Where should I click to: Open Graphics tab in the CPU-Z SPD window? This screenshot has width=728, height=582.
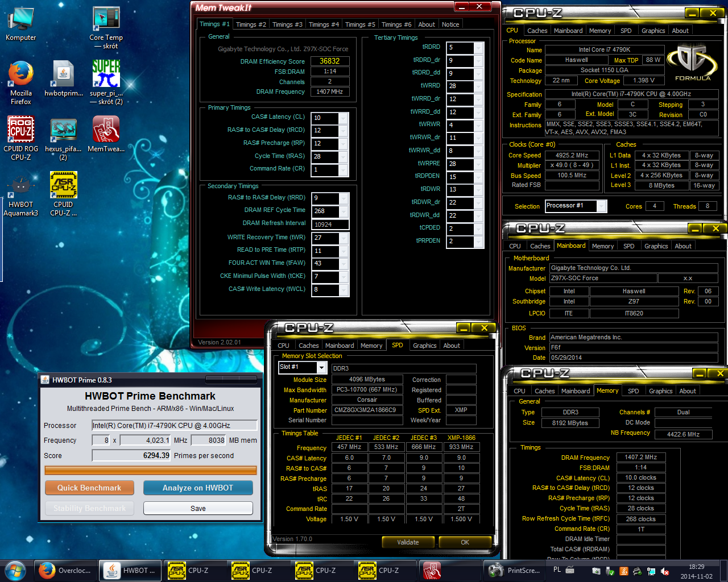(425, 346)
